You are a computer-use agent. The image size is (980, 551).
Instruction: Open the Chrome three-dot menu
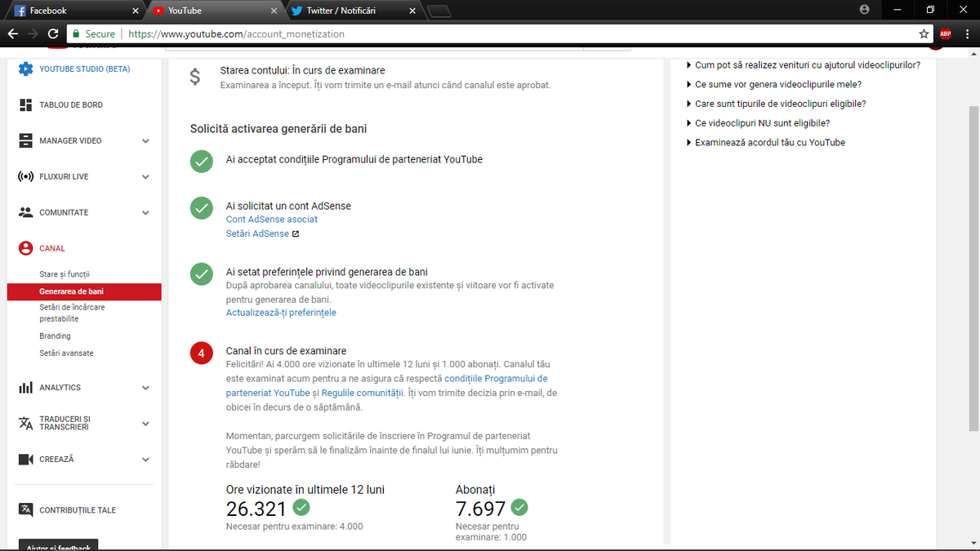pyautogui.click(x=967, y=34)
